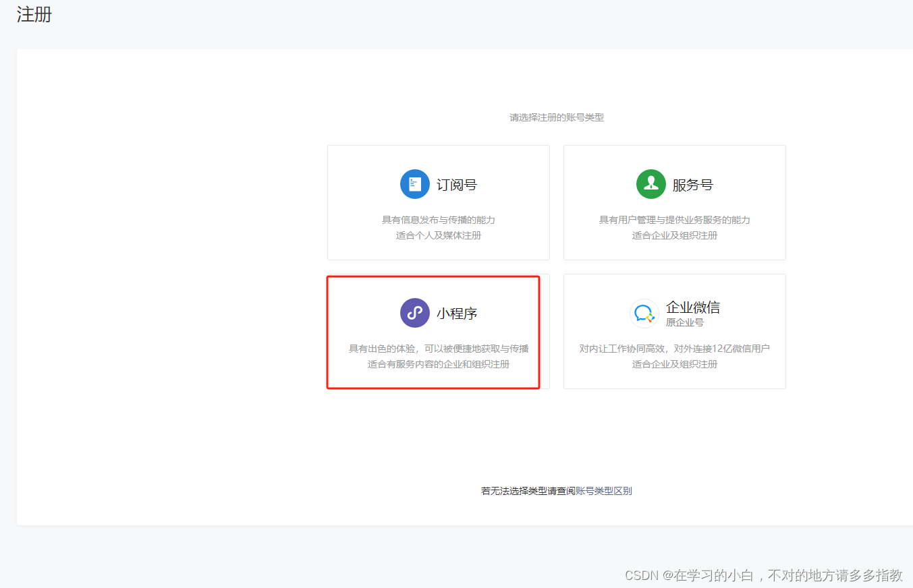The width and height of the screenshot is (913, 588).
Task: Select the 服务号 account type title
Action: [692, 185]
